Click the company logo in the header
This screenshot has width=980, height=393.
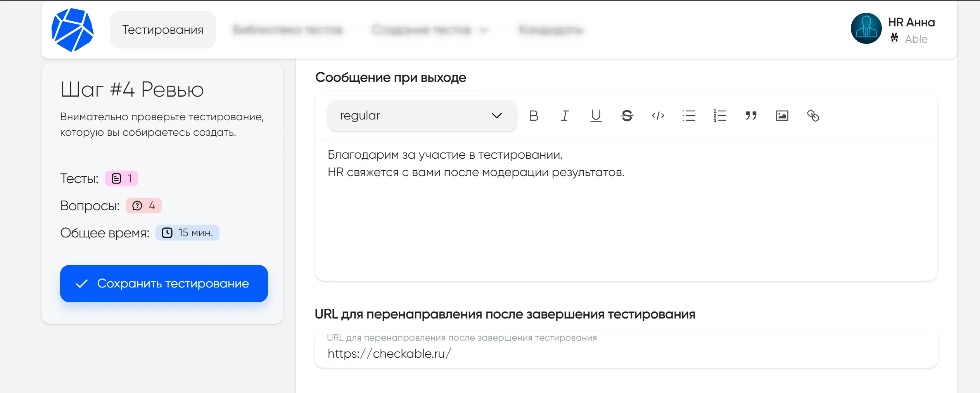[x=72, y=30]
